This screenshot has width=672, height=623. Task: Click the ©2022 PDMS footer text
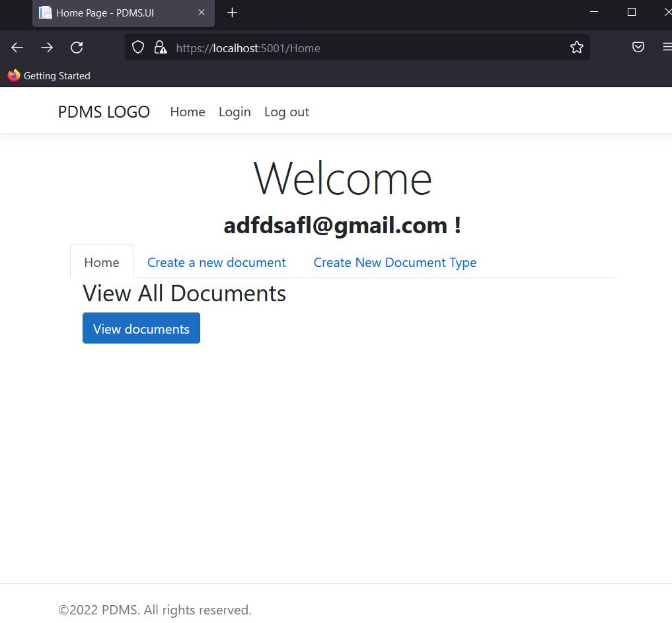pyautogui.click(x=155, y=609)
